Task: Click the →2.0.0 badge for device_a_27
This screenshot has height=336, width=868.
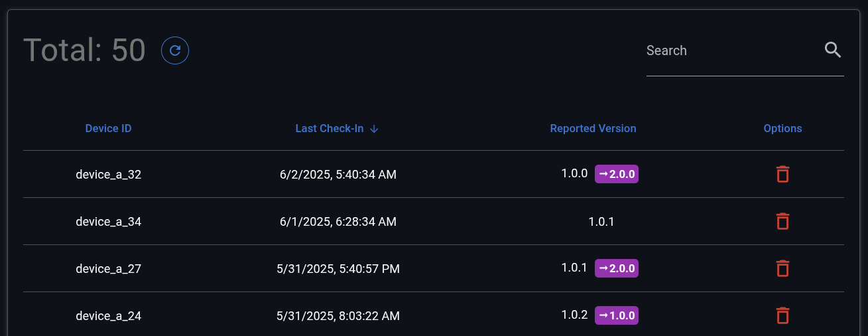Action: [617, 268]
